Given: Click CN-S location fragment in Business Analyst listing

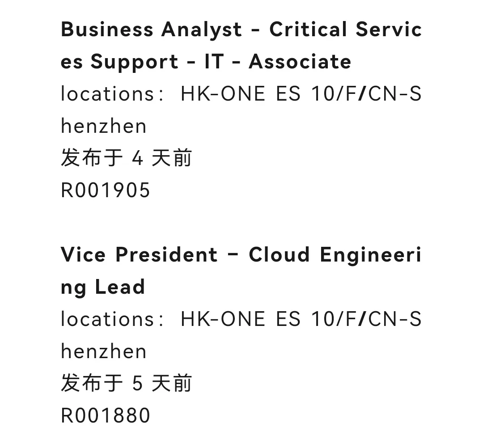Looking at the screenshot, I should point(394,93).
